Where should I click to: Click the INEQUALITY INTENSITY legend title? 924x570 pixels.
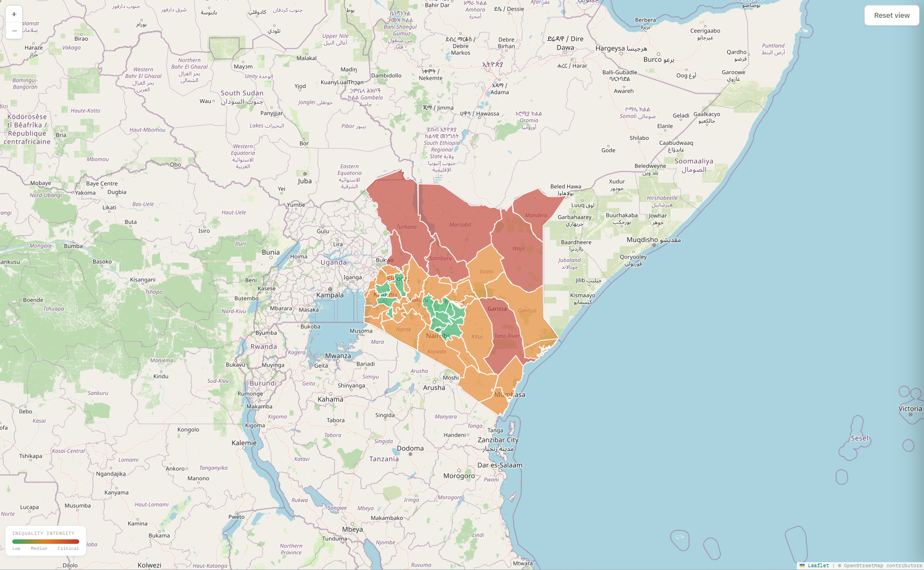click(x=43, y=533)
